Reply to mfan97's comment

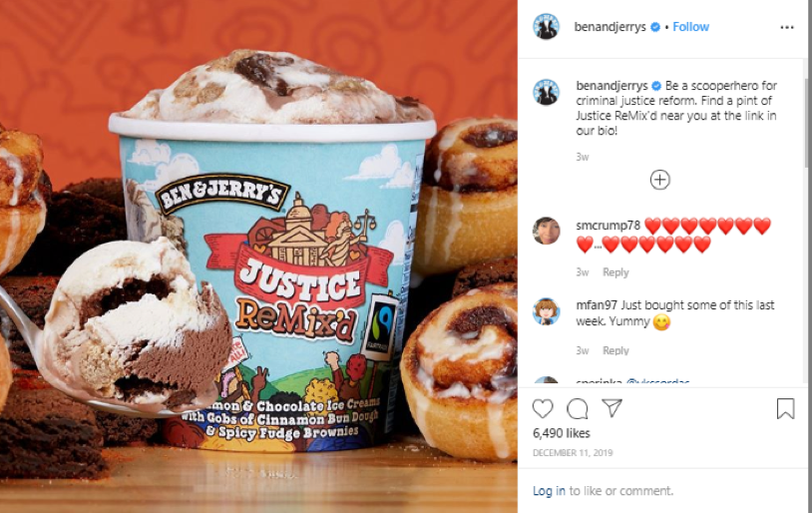click(615, 350)
